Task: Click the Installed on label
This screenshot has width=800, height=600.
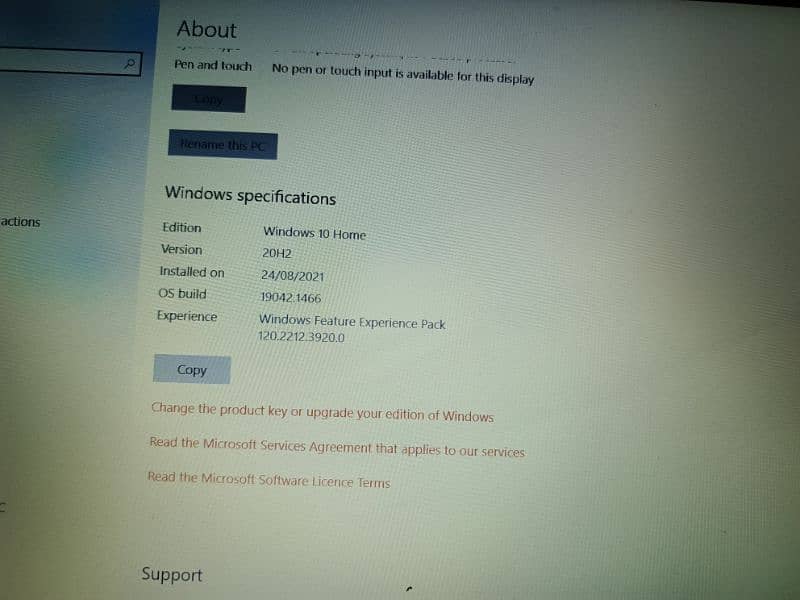Action: point(192,272)
